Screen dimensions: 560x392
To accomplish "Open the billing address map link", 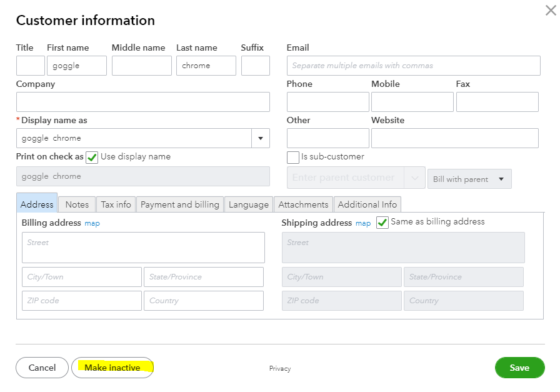I will (92, 223).
